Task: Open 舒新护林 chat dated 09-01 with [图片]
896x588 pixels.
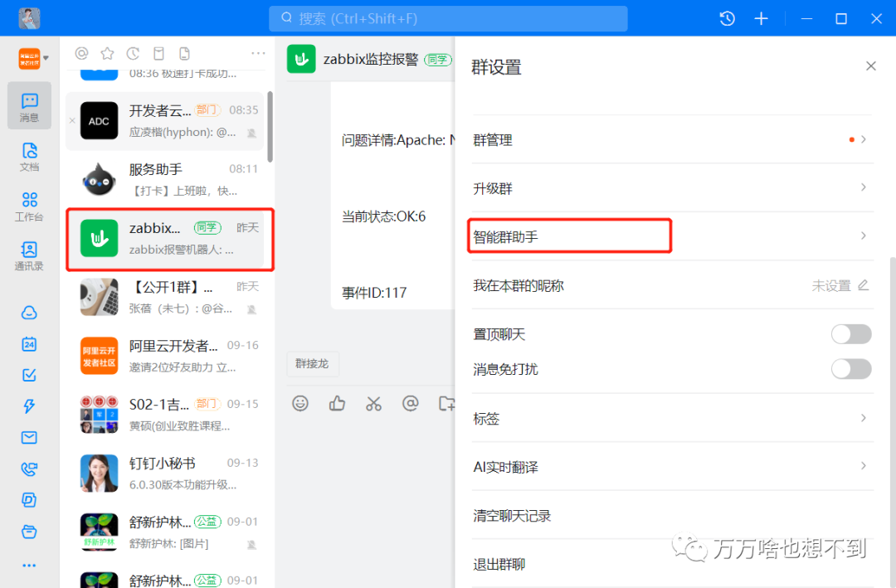Action: (164, 532)
